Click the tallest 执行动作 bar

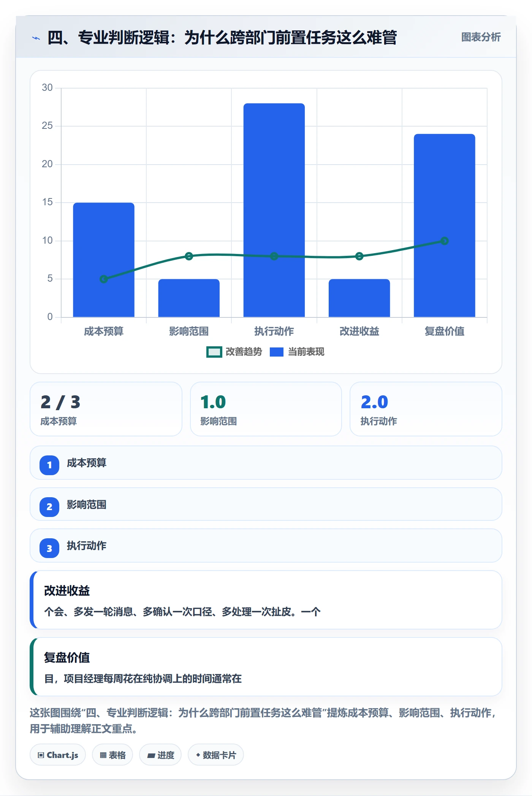(274, 210)
